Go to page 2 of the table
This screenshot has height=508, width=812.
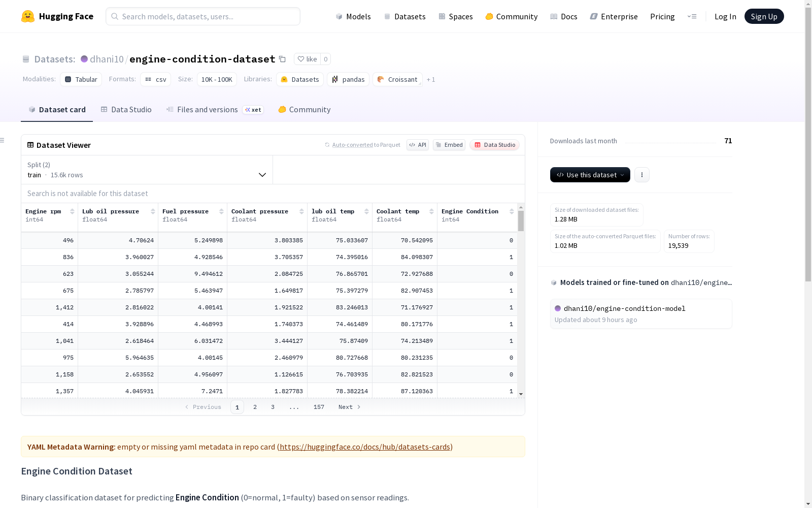pyautogui.click(x=255, y=407)
